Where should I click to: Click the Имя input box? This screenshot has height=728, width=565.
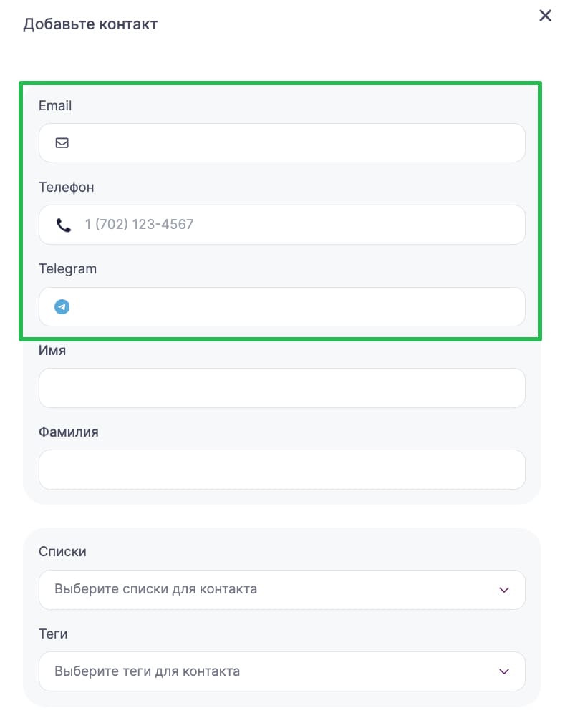(x=282, y=388)
